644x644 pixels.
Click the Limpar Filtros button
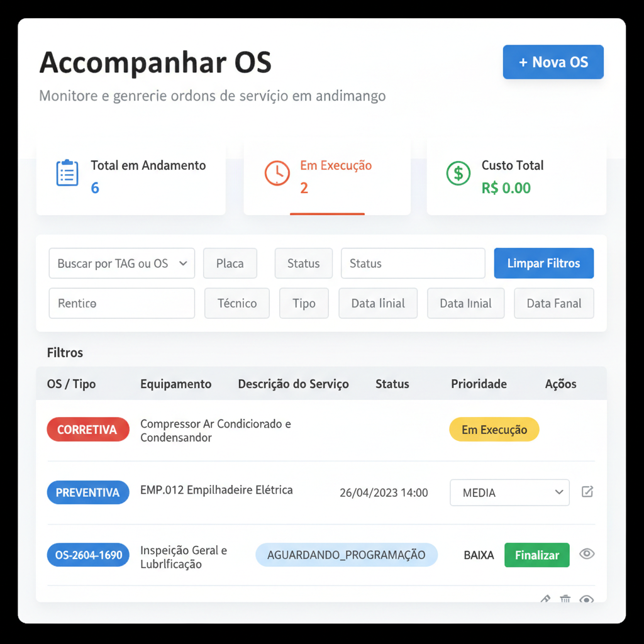tap(544, 264)
